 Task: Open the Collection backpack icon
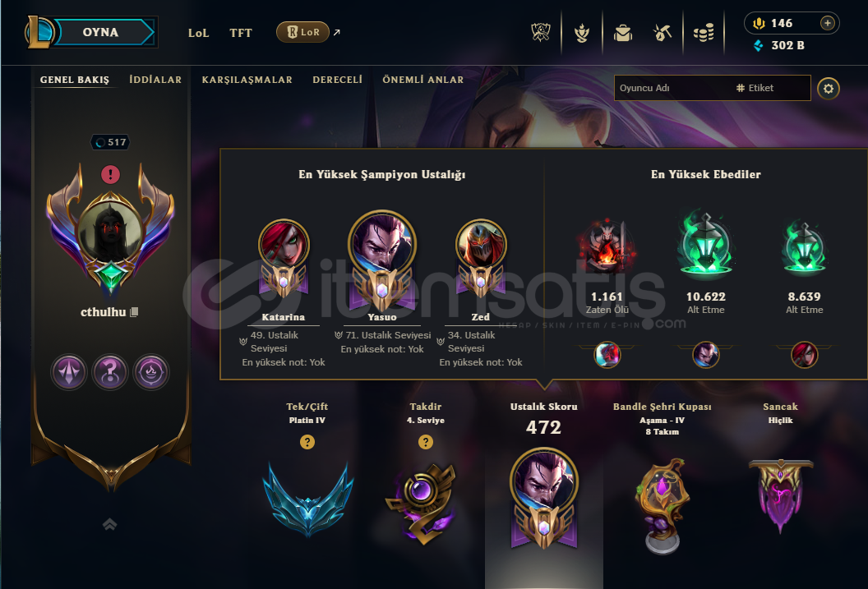[x=623, y=33]
